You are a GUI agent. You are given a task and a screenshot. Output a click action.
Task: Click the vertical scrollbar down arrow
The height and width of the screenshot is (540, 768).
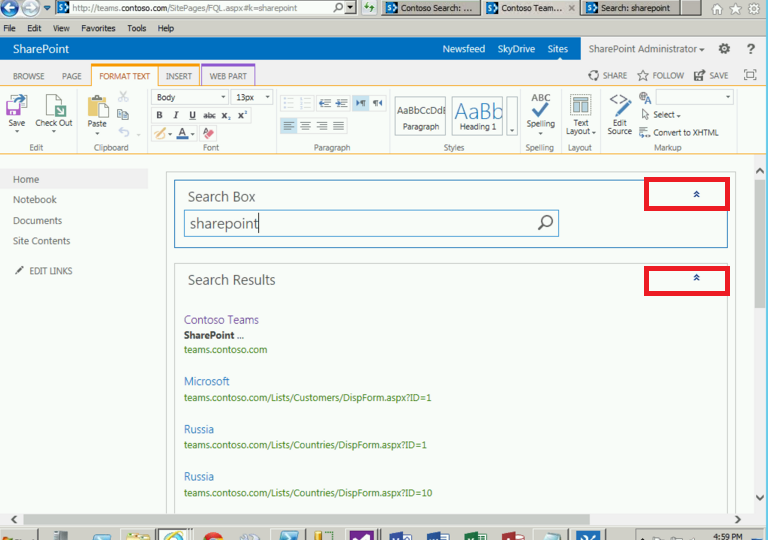point(760,497)
